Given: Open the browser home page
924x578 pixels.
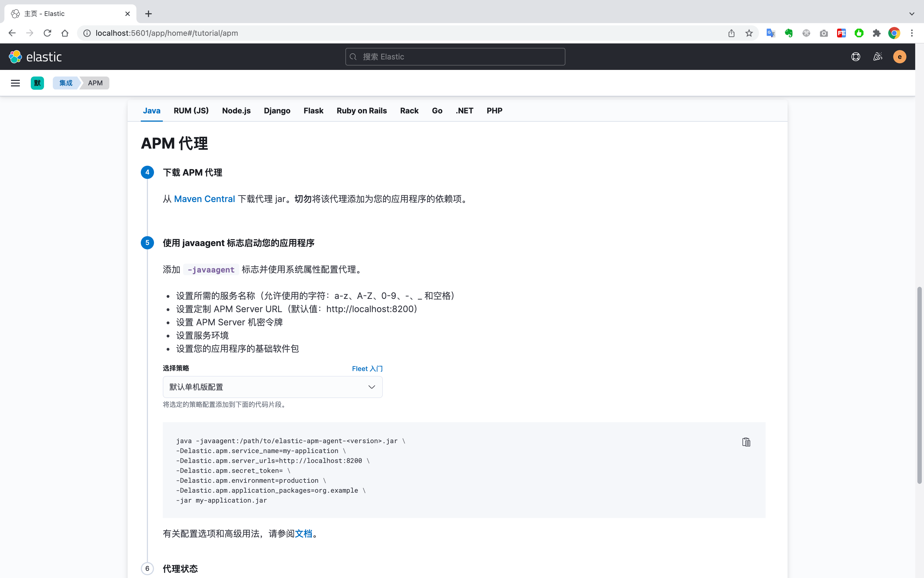Looking at the screenshot, I should 65,33.
